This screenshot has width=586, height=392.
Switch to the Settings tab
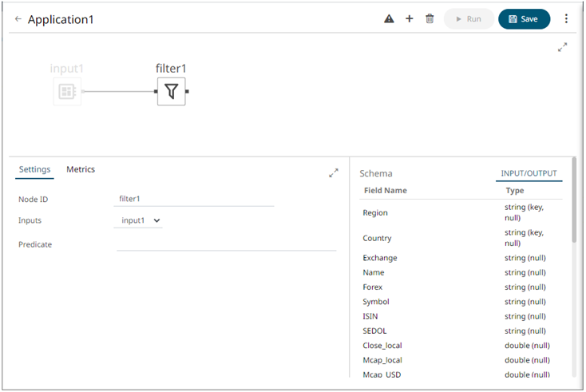34,169
